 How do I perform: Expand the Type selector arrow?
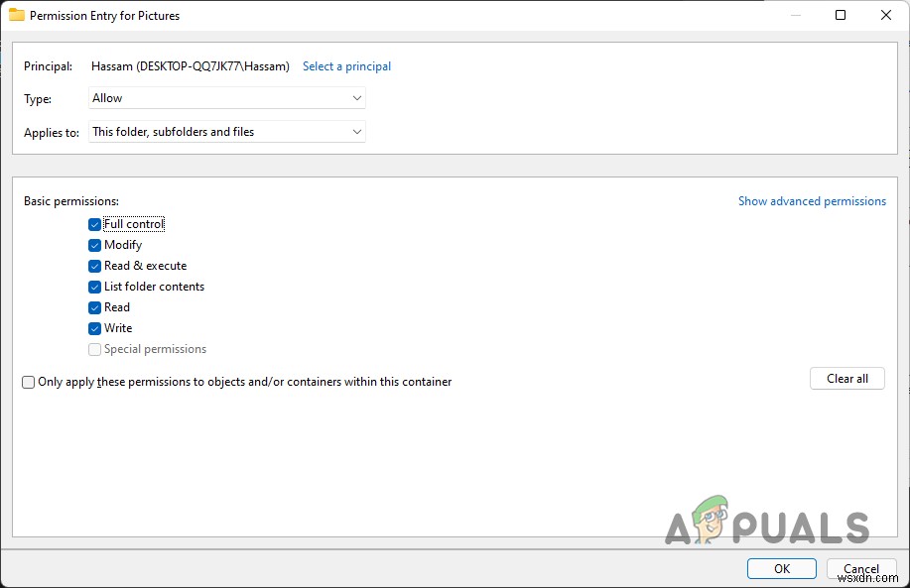356,98
